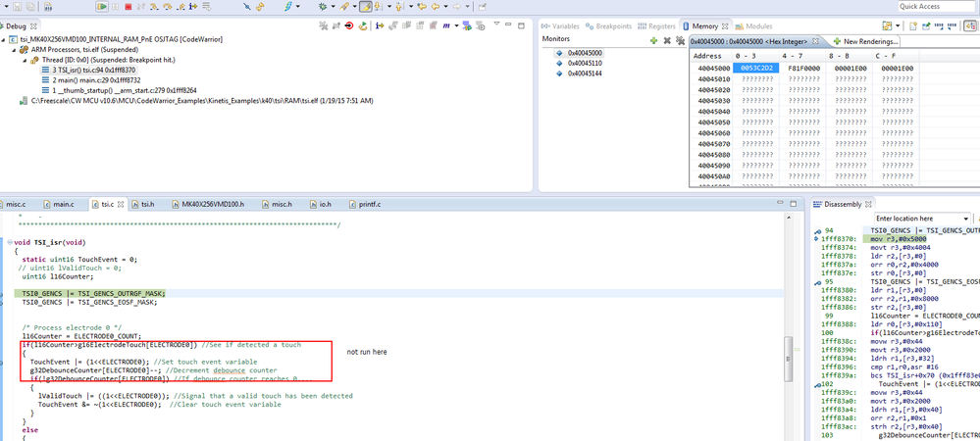Click the Reset target icon in Debug view
Image resolution: width=980 pixels, height=441 pixels.
click(x=349, y=25)
